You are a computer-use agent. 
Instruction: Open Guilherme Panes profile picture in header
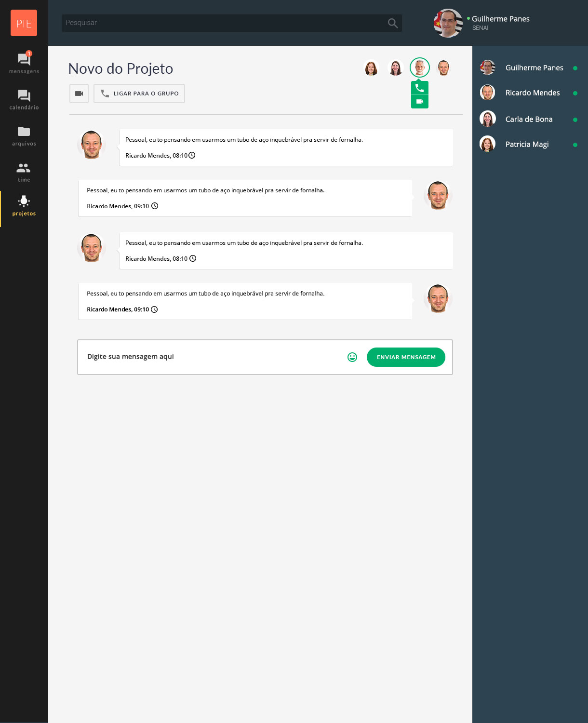click(x=448, y=23)
